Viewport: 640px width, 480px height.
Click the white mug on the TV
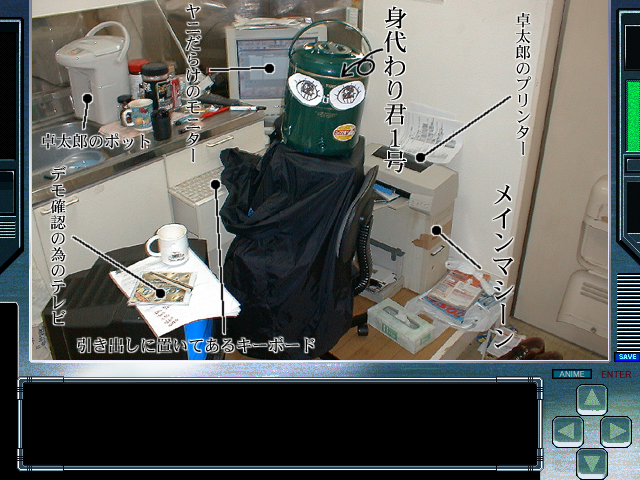167,243
